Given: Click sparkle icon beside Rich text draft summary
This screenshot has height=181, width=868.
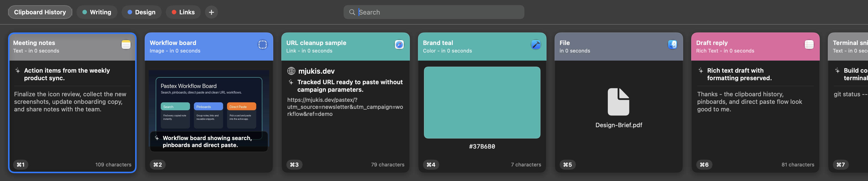Looking at the screenshot, I should [700, 70].
